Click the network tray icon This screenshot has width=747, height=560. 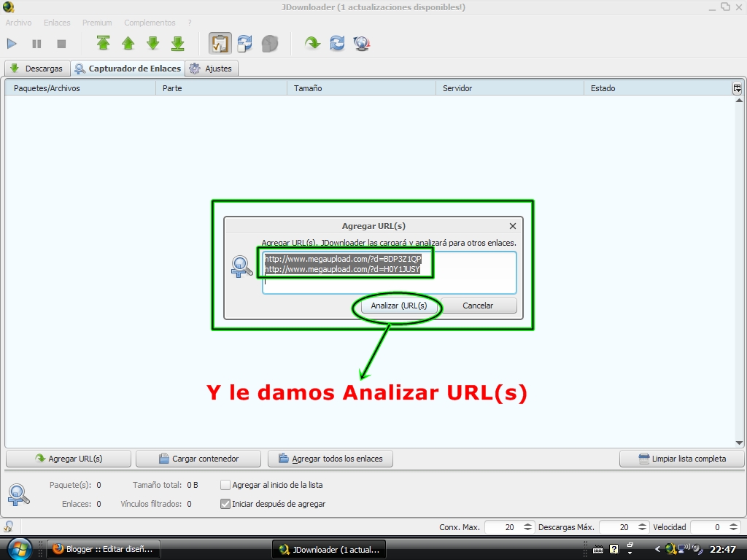pos(684,549)
